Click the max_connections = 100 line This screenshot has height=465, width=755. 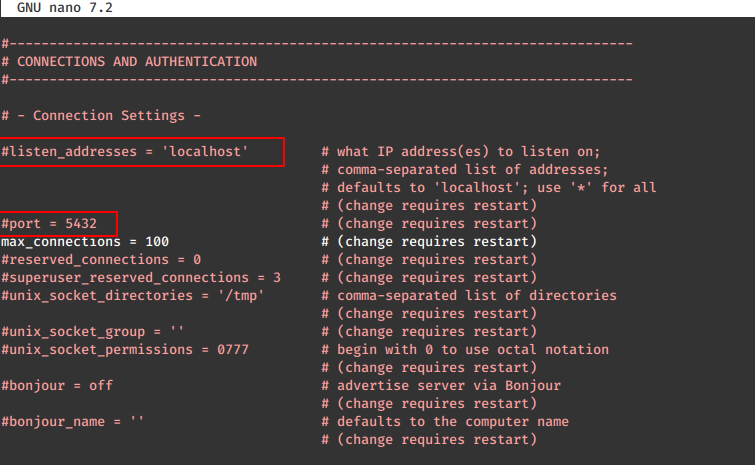85,242
